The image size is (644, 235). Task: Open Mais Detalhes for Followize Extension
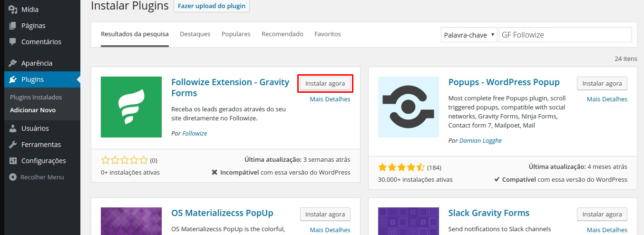point(330,99)
